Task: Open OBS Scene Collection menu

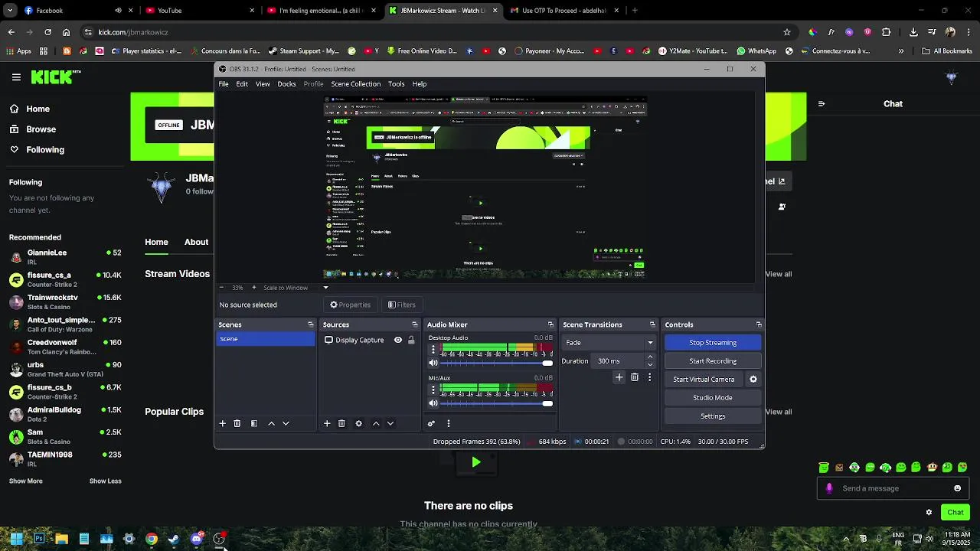Action: tap(355, 84)
